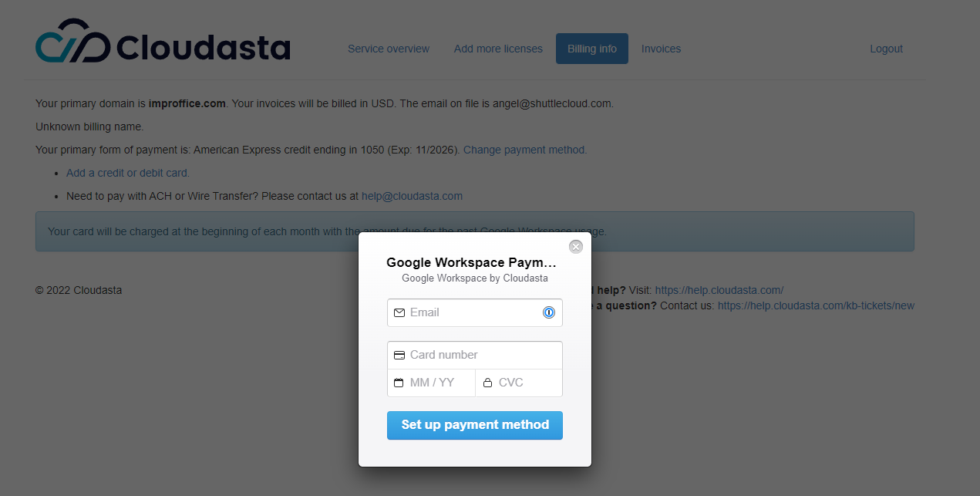The image size is (980, 496).
Task: Focus the Card number input field
Action: [475, 355]
